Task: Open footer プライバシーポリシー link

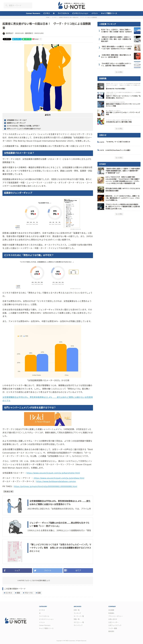Action: [116, 616]
